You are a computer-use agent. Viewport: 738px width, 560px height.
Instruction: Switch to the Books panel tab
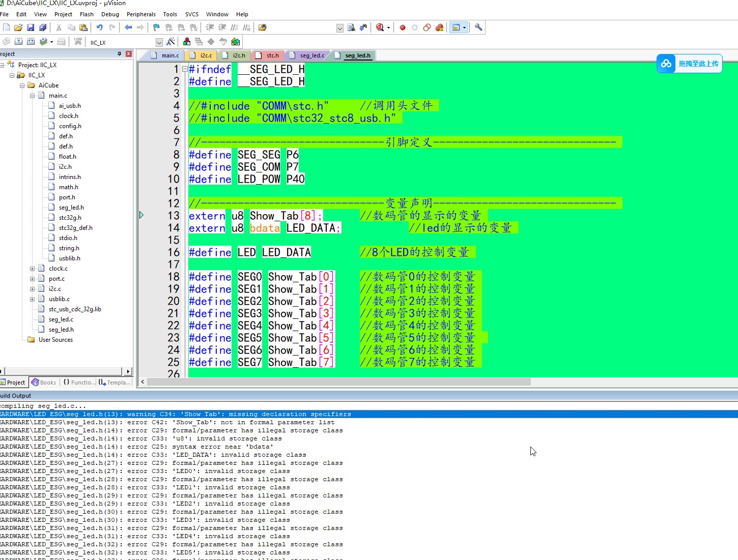44,382
